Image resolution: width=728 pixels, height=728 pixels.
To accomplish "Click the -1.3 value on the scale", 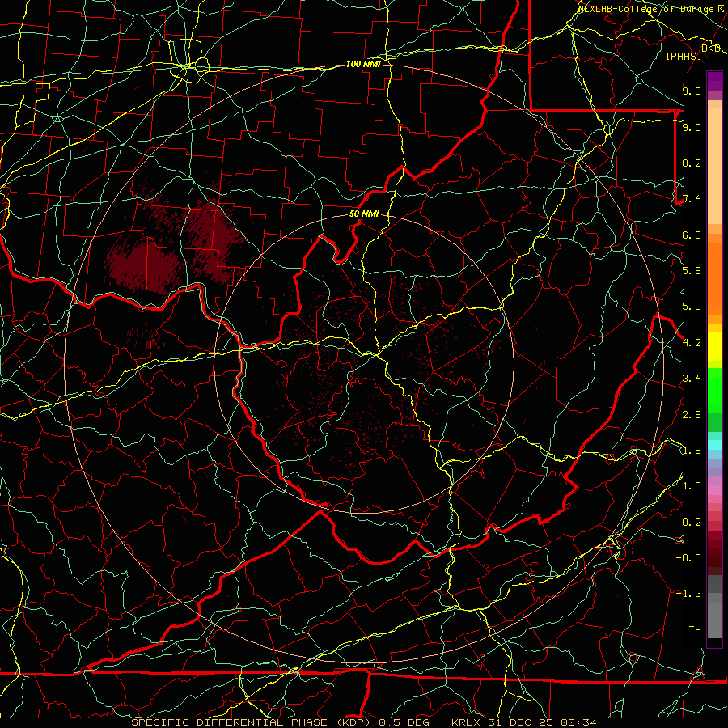I will (x=688, y=594).
